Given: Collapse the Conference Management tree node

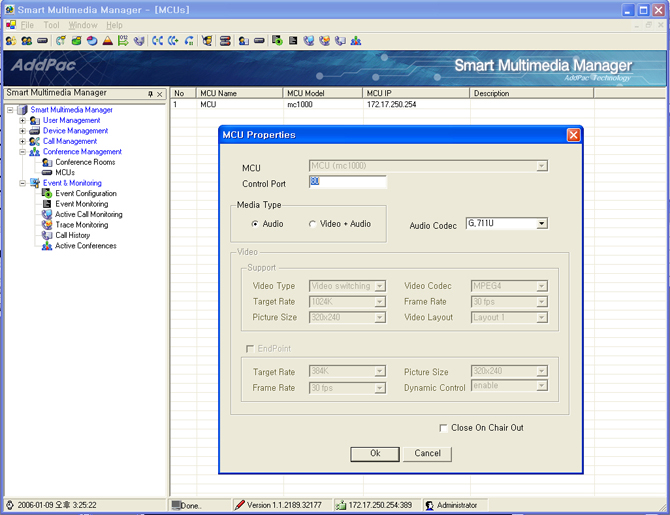Looking at the screenshot, I should pyautogui.click(x=22, y=152).
